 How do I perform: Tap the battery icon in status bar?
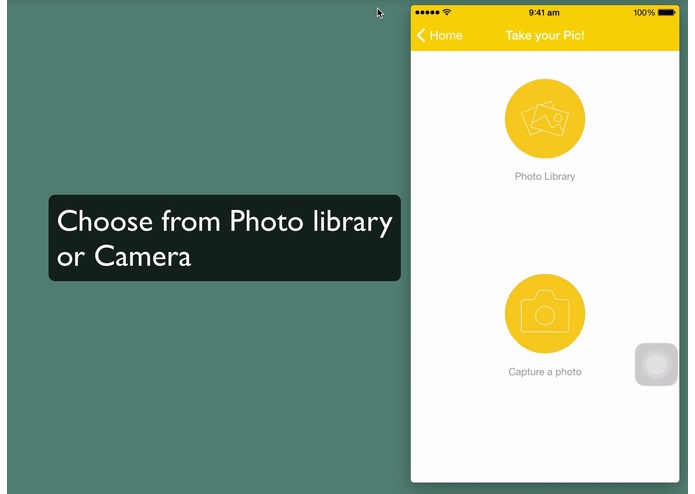(667, 12)
